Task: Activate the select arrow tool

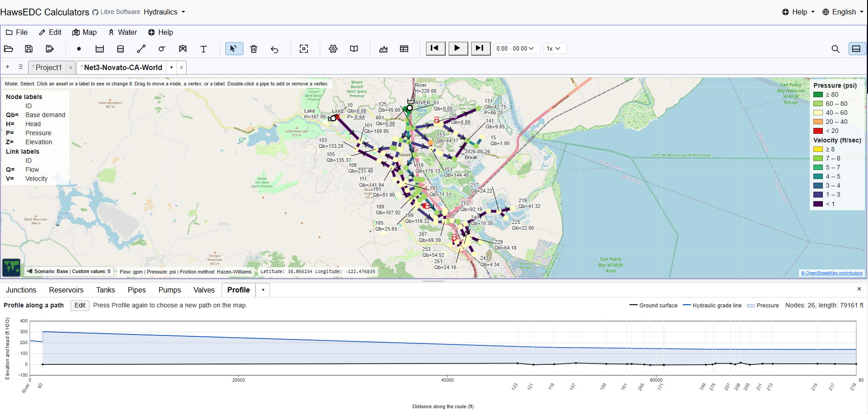Action: [x=234, y=48]
